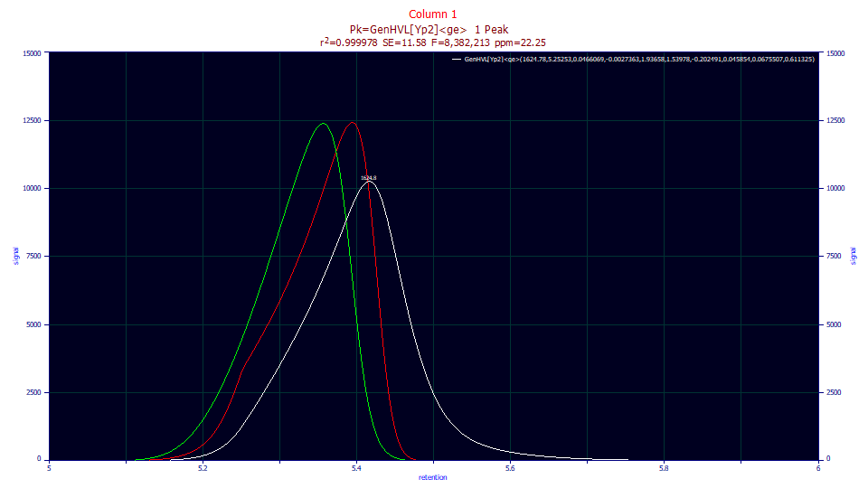868x488 pixels.
Task: Click the 1624.8 peak label
Action: point(369,178)
